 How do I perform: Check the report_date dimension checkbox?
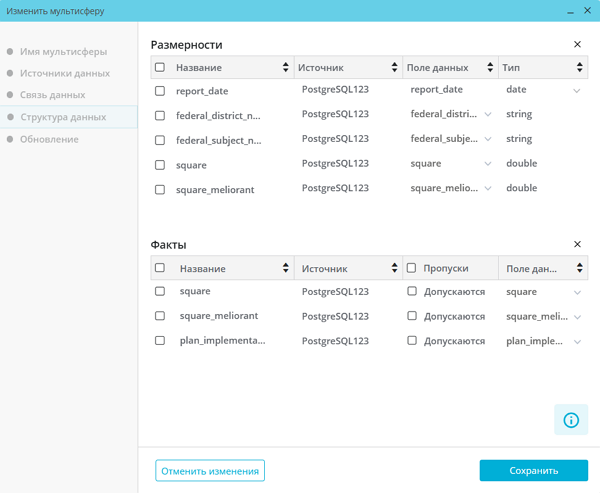tap(160, 91)
